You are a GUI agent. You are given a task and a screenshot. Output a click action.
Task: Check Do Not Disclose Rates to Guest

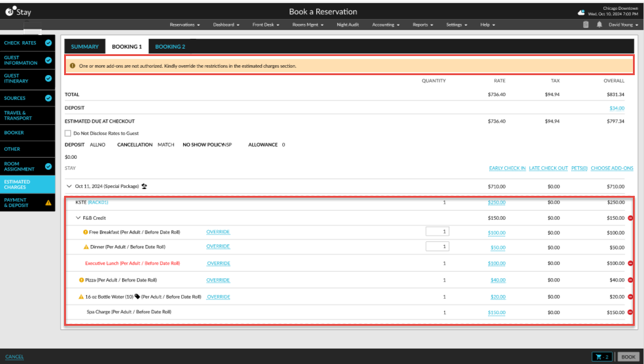pyautogui.click(x=68, y=133)
